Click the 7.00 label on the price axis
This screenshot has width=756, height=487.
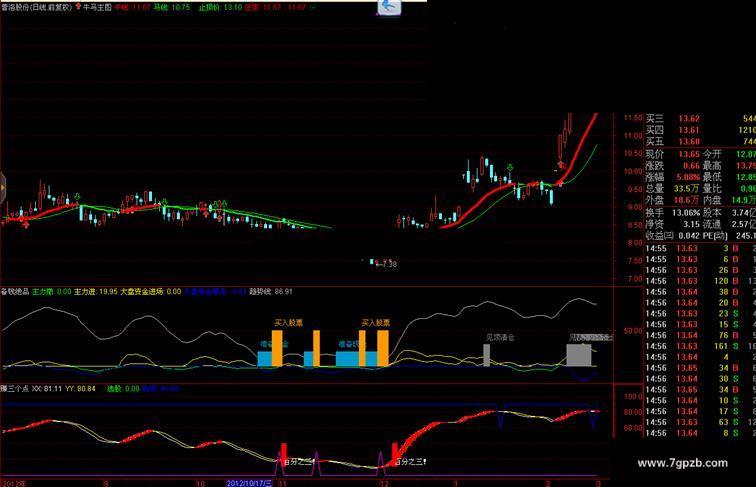[634, 279]
